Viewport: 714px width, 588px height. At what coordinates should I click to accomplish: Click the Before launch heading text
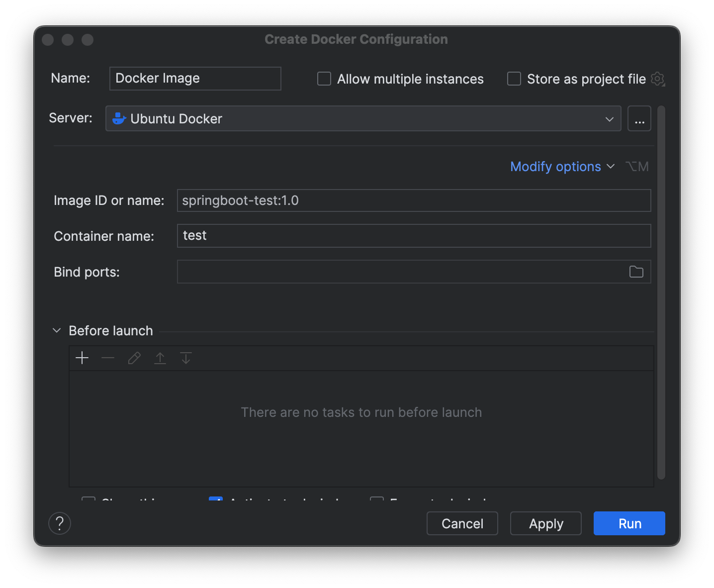[111, 331]
